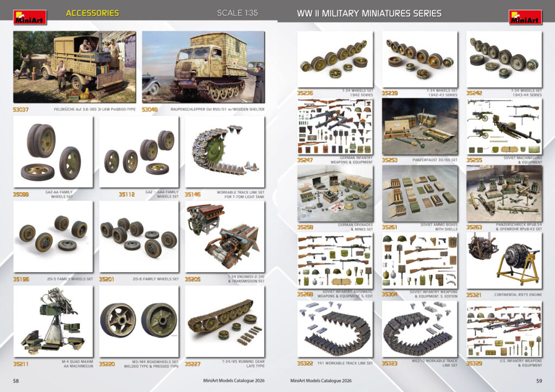Click the T-34 engine and transmission set picture
Screen dimensions: 555x392
[224, 237]
